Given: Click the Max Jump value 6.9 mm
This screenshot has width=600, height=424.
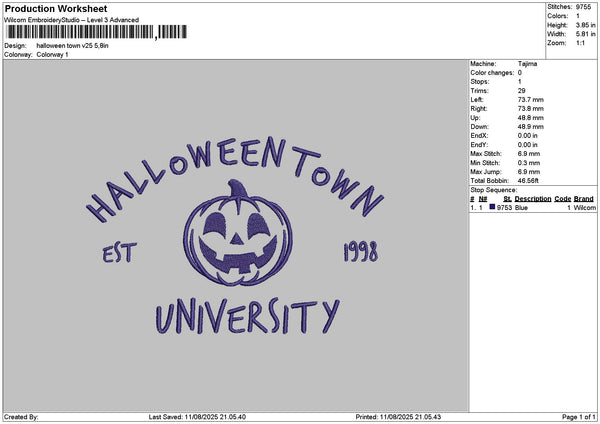Looking at the screenshot, I should click(529, 172).
